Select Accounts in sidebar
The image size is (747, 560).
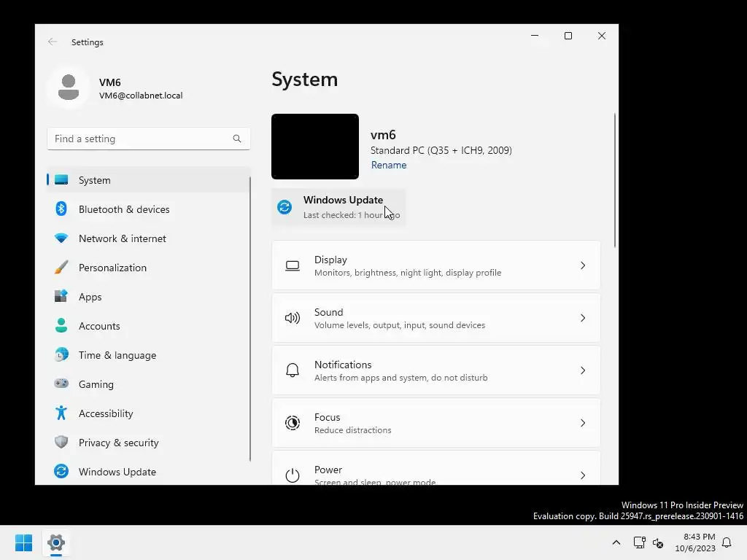click(149, 326)
